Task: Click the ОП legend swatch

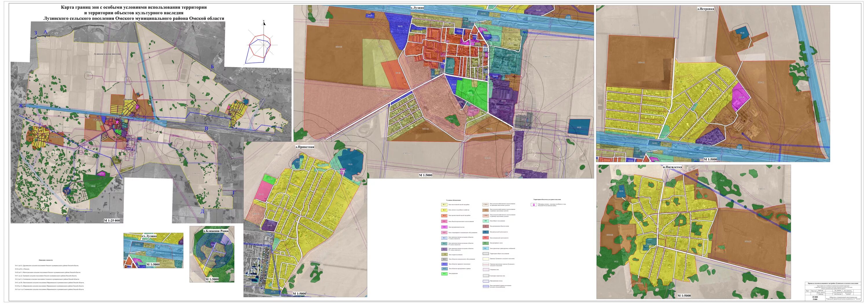Action: (486, 221)
